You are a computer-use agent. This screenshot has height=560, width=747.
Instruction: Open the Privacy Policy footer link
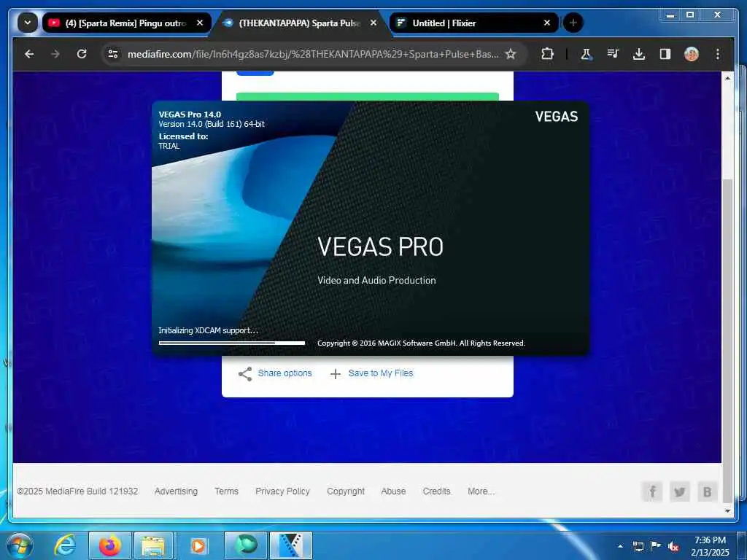282,491
